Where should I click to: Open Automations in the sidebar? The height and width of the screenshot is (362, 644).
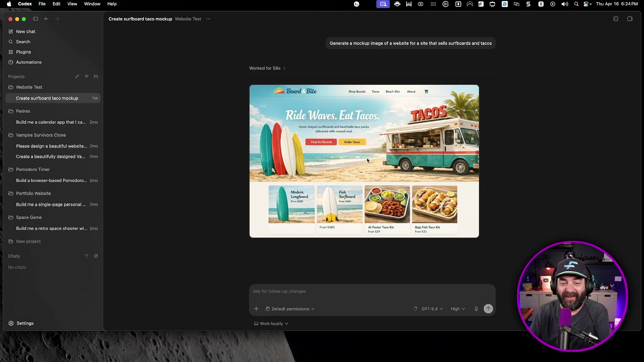click(x=29, y=62)
